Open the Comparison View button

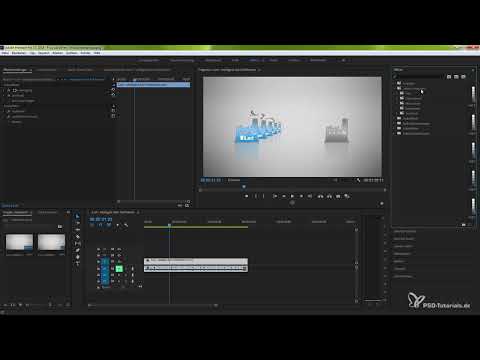(347, 196)
